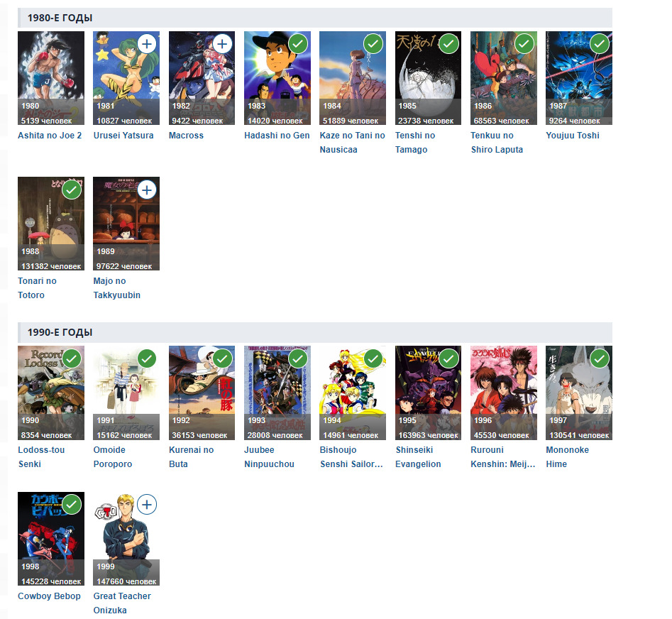Click green checkmark on Hadashi no Gen

(298, 44)
